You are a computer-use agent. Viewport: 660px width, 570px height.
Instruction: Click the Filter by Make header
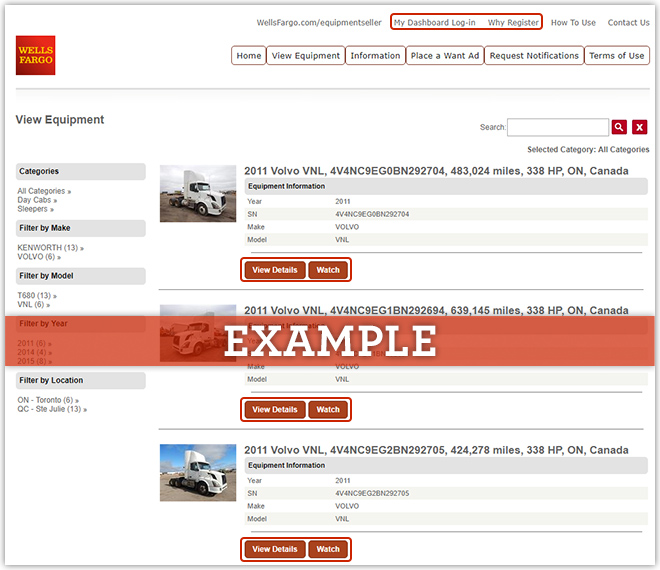(81, 228)
